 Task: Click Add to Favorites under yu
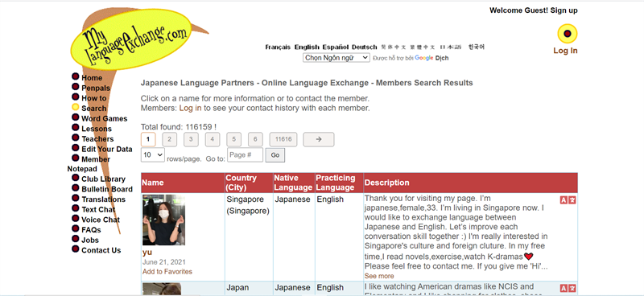coord(167,272)
